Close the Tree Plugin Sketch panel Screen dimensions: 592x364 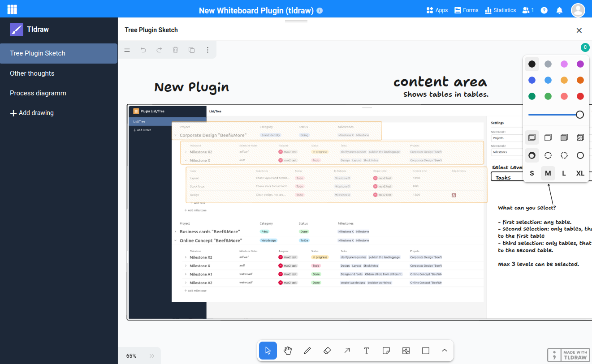[579, 30]
